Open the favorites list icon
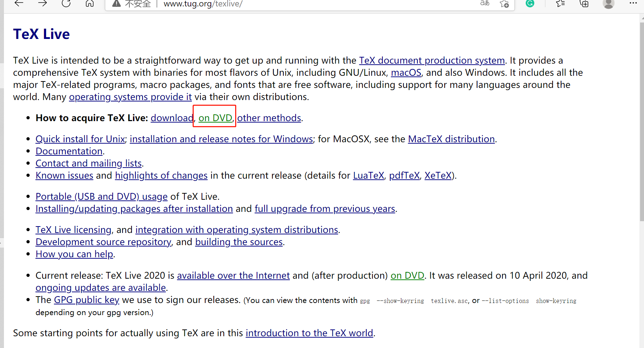The image size is (644, 348). (x=560, y=4)
